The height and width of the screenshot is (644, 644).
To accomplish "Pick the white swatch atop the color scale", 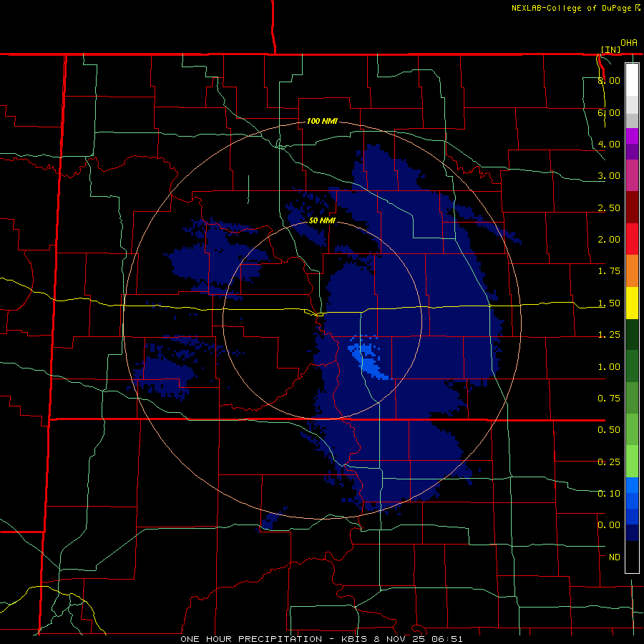I will pos(632,79).
